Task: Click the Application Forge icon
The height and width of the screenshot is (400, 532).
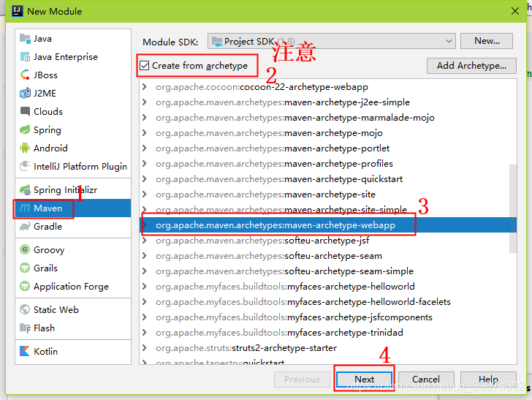Action: coord(25,286)
